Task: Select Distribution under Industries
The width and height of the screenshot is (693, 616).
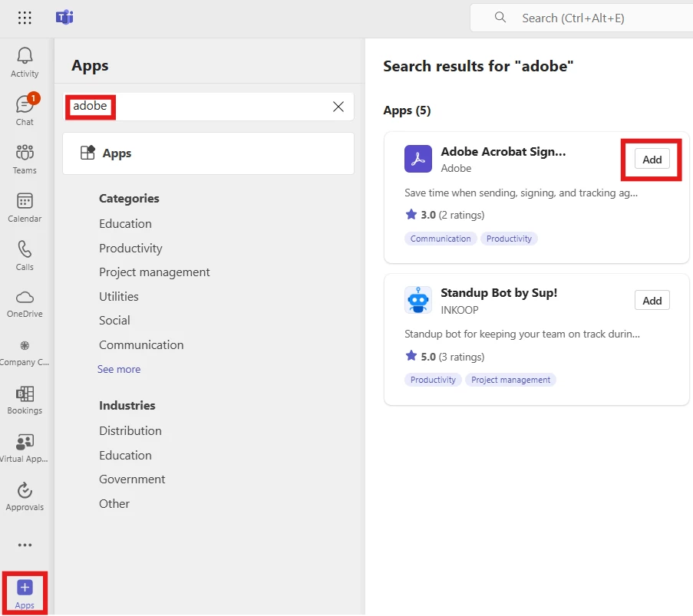Action: pos(130,431)
